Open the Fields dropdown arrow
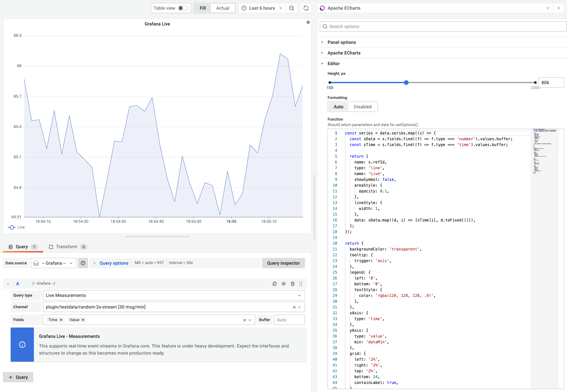Screen dimensions: 567x392 [x=250, y=320]
